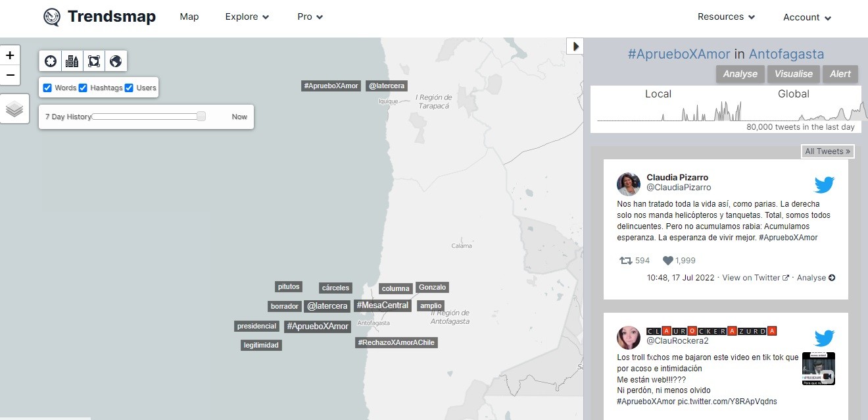868x420 pixels.
Task: Open the #RechazoXAmorAChile hashtag tag
Action: (397, 342)
